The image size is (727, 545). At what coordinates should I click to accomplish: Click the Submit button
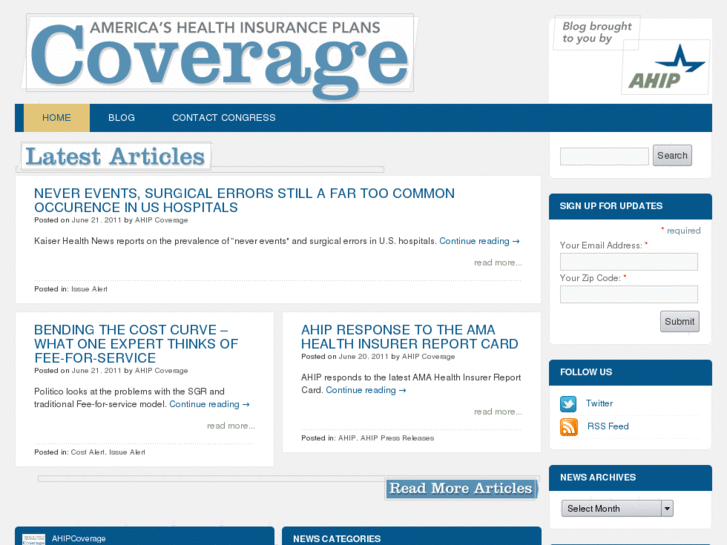tap(680, 321)
